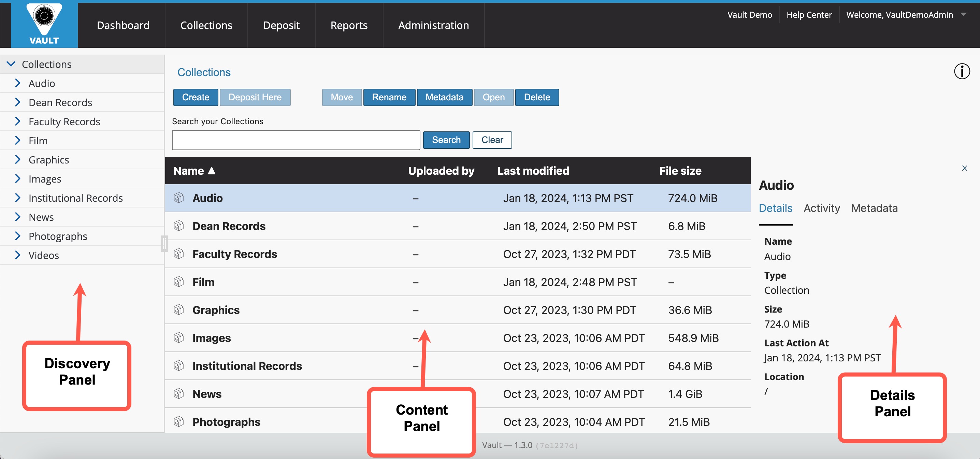Click the Dean Records collection icon
The height and width of the screenshot is (460, 980).
pyautogui.click(x=178, y=226)
